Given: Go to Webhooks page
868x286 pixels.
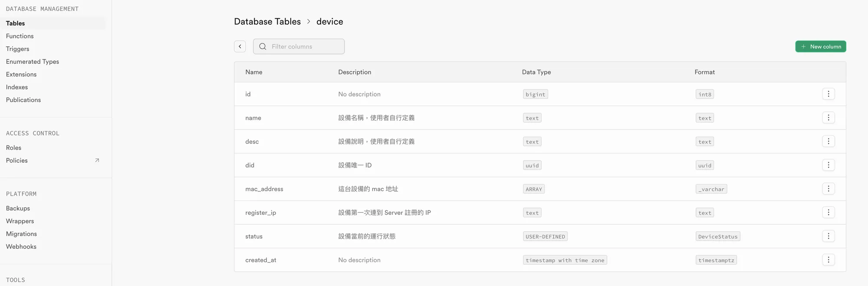Looking at the screenshot, I should (x=21, y=247).
